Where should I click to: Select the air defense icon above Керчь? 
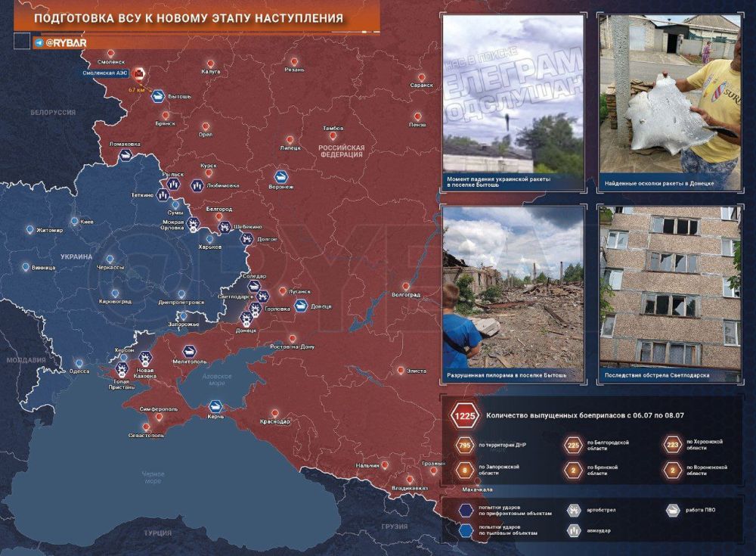click(x=215, y=406)
